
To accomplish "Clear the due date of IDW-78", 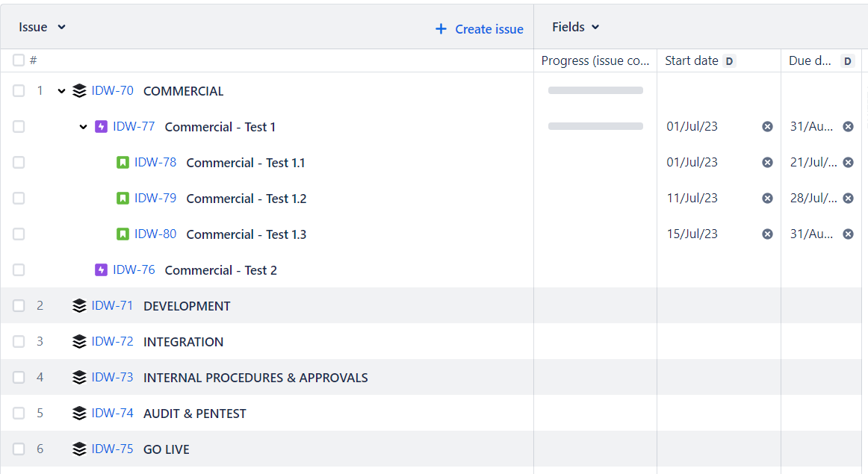I will (848, 163).
